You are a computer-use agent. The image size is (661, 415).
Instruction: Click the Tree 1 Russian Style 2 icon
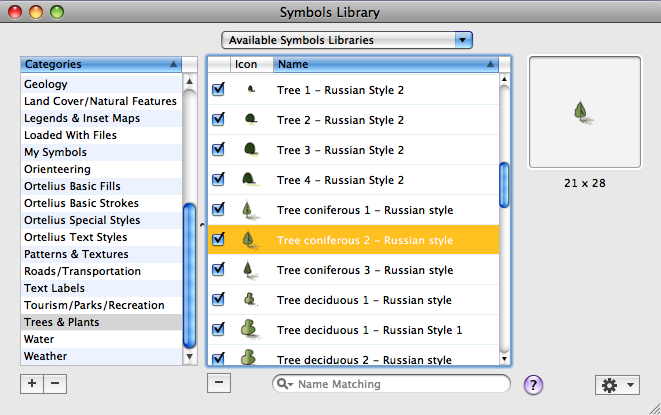click(252, 90)
